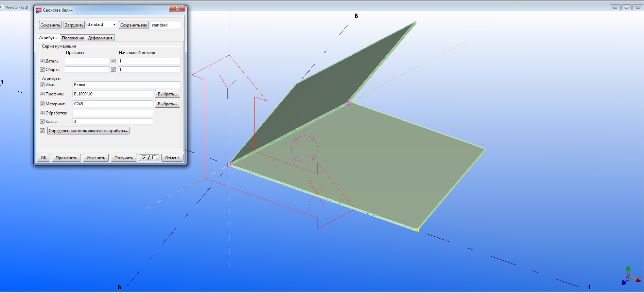Screen dimensions: 644x293
Task: Click the Имя field containing Балка
Action: [126, 85]
